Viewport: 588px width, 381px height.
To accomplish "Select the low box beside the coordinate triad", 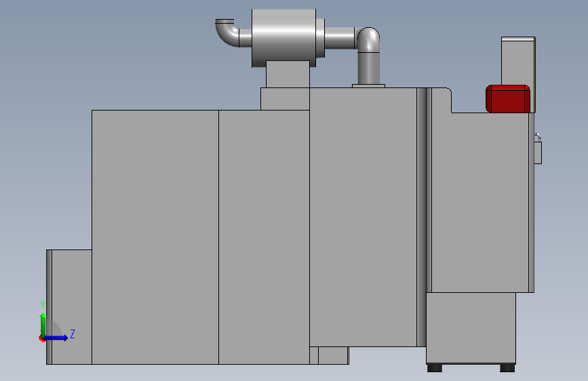I will (69, 306).
